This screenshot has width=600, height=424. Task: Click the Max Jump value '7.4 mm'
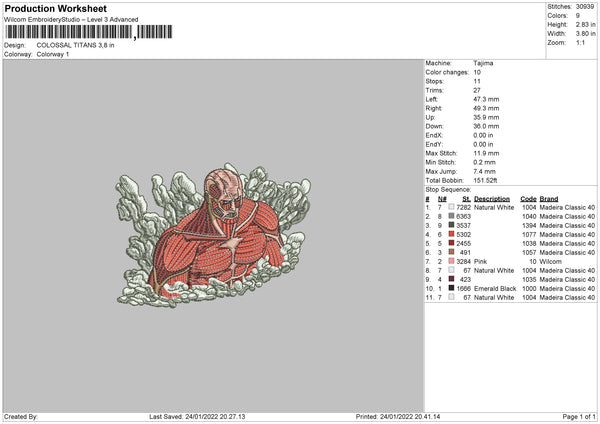(484, 171)
